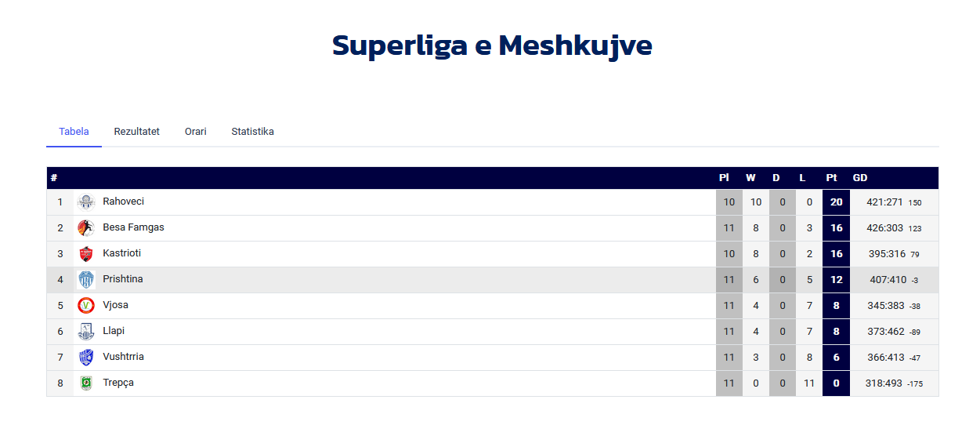Click the Pl column header
980x436 pixels.
[724, 178]
